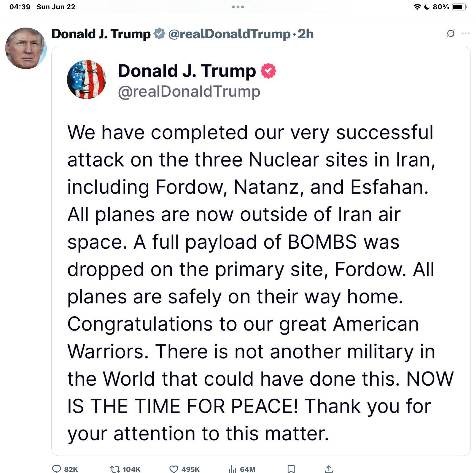Click Donald J. Trump's blue verified badge
The height and width of the screenshot is (473, 476).
[159, 33]
